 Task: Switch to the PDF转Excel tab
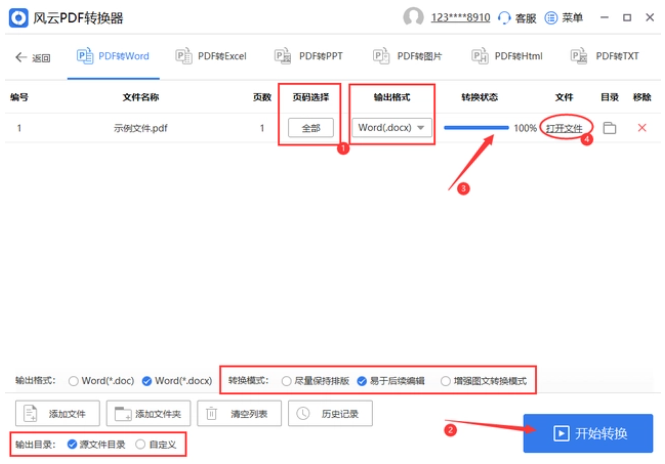point(211,56)
